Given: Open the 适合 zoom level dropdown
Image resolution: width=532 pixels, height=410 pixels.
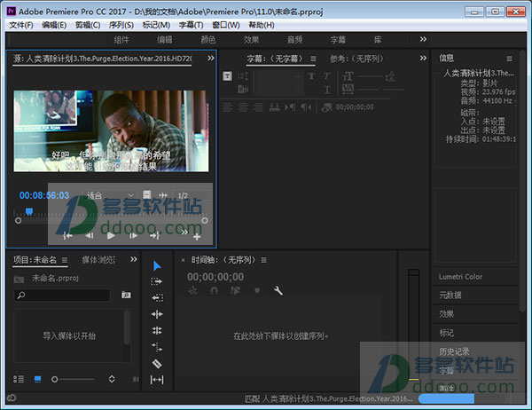Looking at the screenshot, I should 109,195.
